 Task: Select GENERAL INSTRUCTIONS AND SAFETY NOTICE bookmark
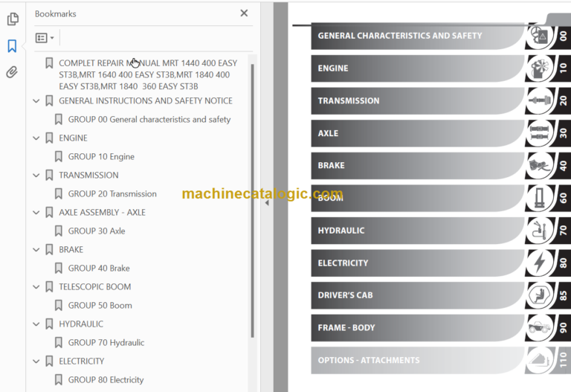tap(146, 101)
